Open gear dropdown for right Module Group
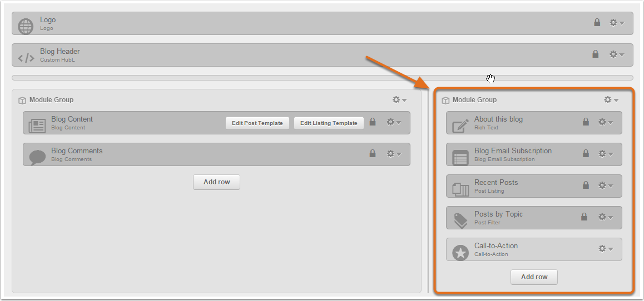The width and height of the screenshot is (644, 301). 611,99
